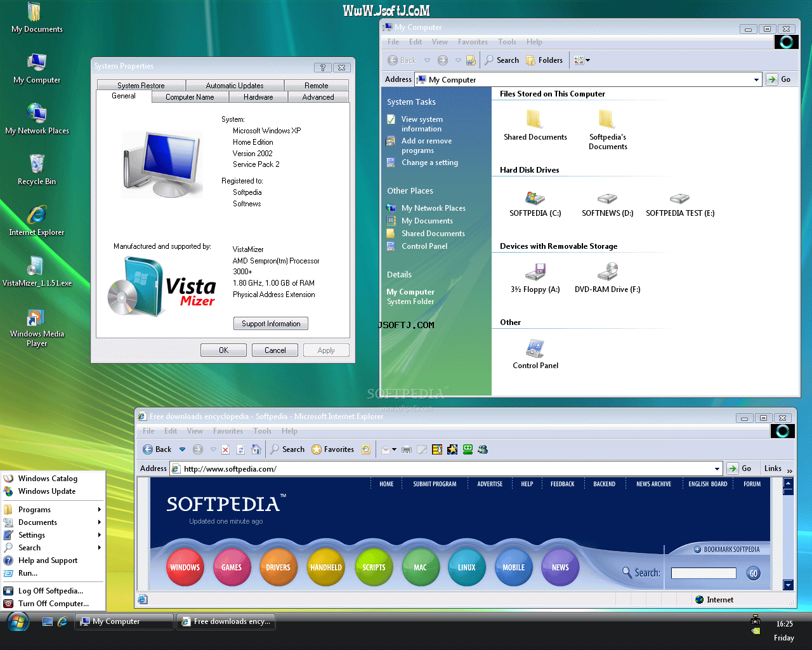This screenshot has width=812, height=650.
Task: Click the Stop icon in Internet Explorer toolbar
Action: (x=225, y=449)
